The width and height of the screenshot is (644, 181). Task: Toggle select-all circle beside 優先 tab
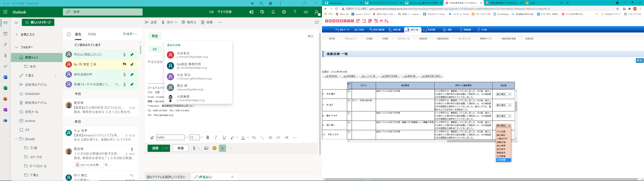[69, 34]
